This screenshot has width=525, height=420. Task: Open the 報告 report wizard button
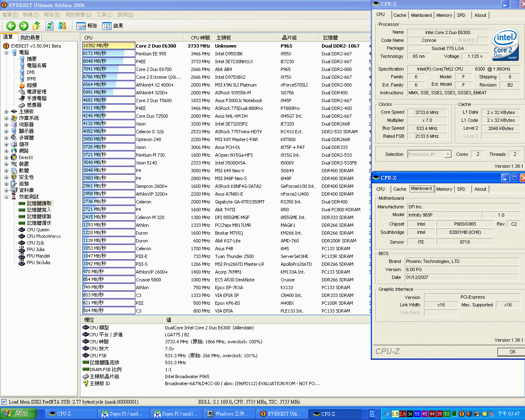tap(87, 26)
